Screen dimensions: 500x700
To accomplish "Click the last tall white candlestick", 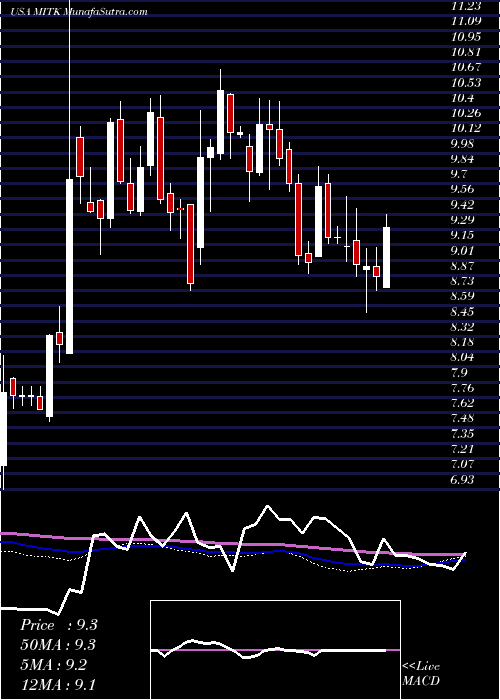I will click(x=387, y=258).
